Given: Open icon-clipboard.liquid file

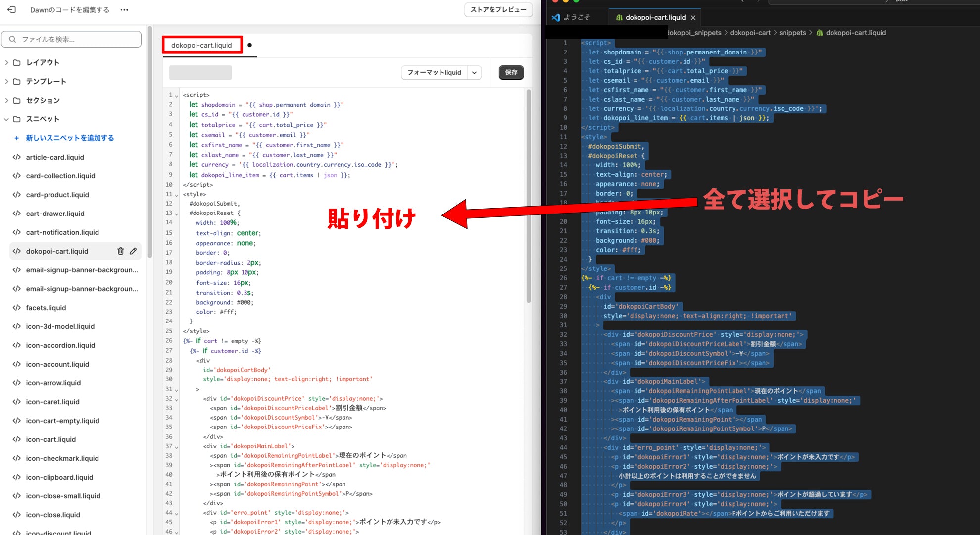Looking at the screenshot, I should pos(59,477).
